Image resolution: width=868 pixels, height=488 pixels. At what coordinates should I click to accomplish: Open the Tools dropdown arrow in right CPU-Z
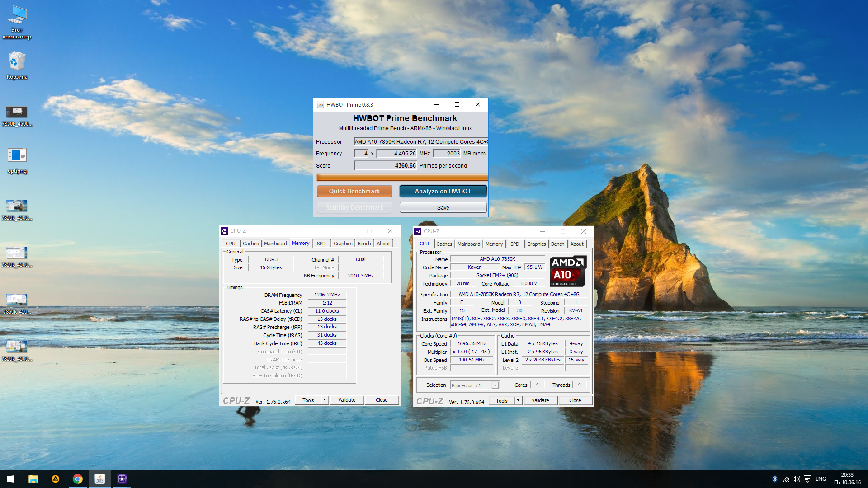coord(518,400)
